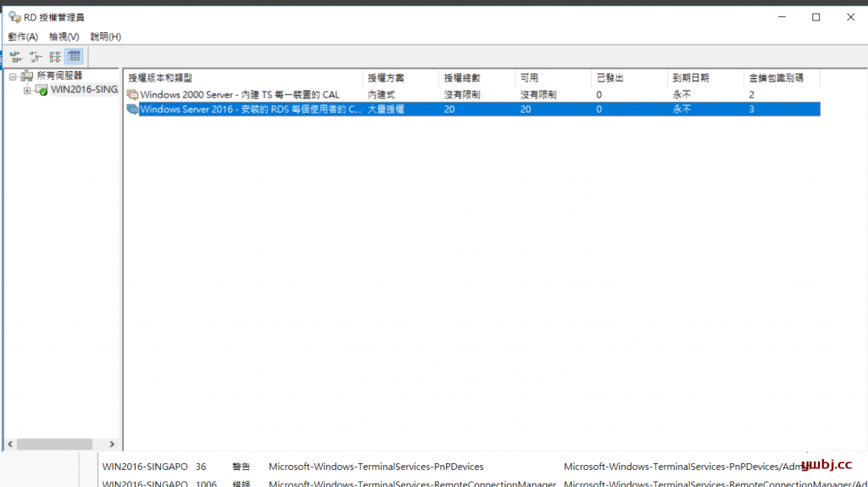This screenshot has height=487, width=868.
Task: Sort by 到期日期 column header
Action: click(x=705, y=78)
